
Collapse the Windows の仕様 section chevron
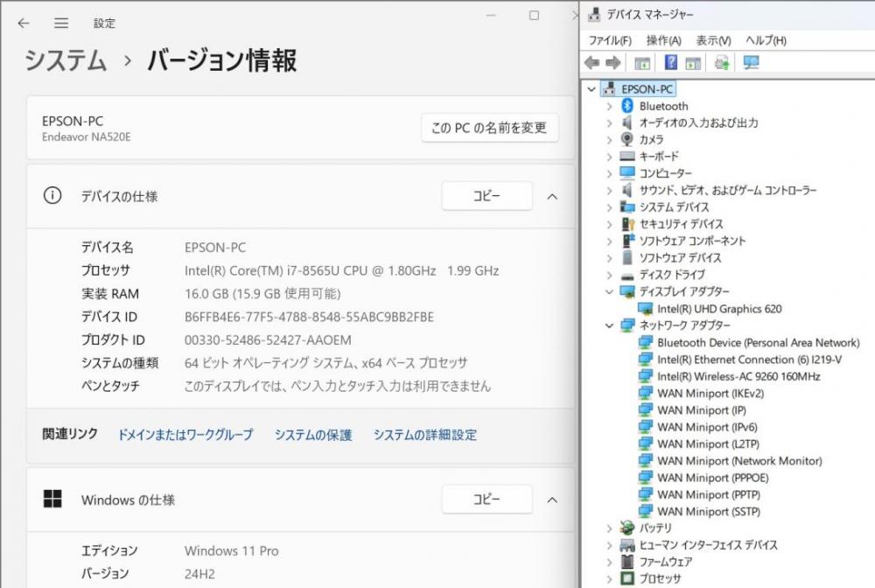pos(552,500)
